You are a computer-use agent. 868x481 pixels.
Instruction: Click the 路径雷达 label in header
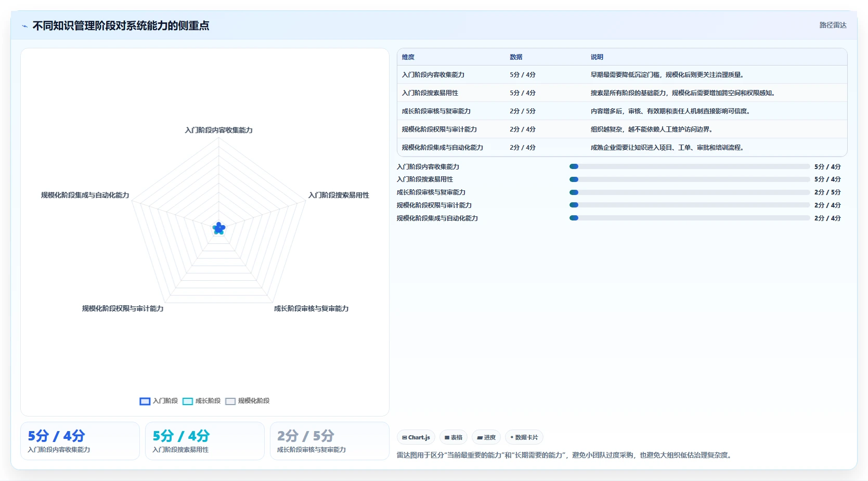(833, 25)
